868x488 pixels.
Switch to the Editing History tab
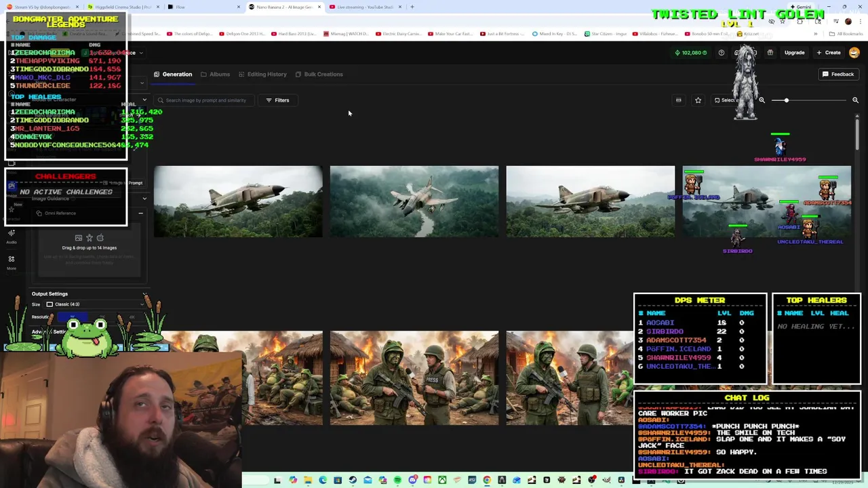coord(262,75)
